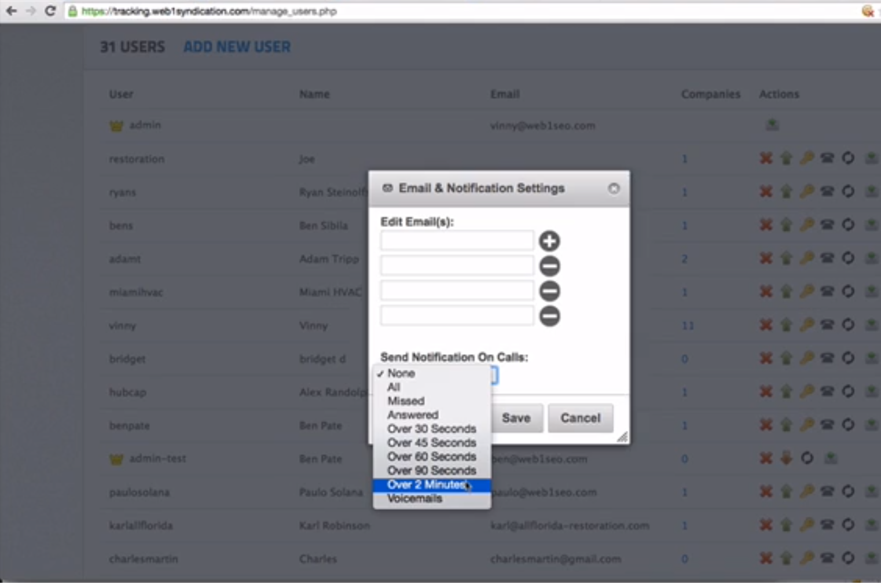Image resolution: width=881 pixels, height=588 pixels.
Task: Select Over 2 Minutes from the dropdown
Action: [x=431, y=484]
